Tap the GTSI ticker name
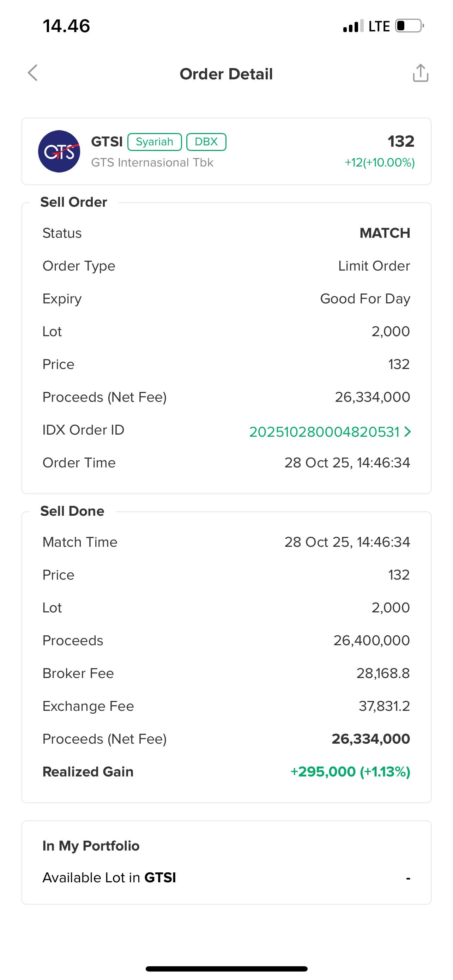Viewport: 453px width, 980px height. [x=107, y=142]
